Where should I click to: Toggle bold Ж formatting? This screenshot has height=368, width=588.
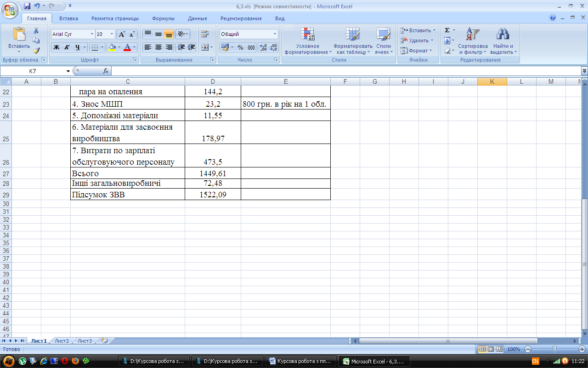[56, 47]
